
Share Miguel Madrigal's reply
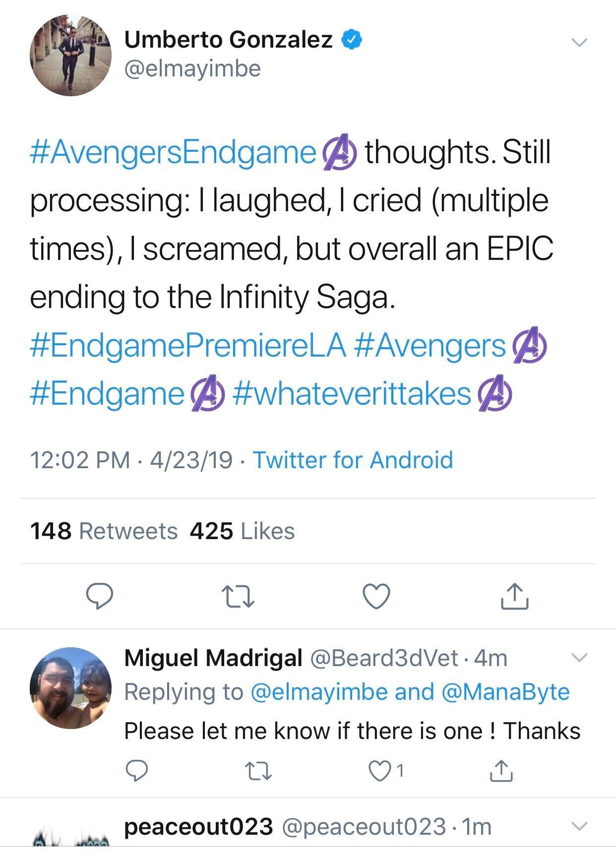tap(501, 770)
